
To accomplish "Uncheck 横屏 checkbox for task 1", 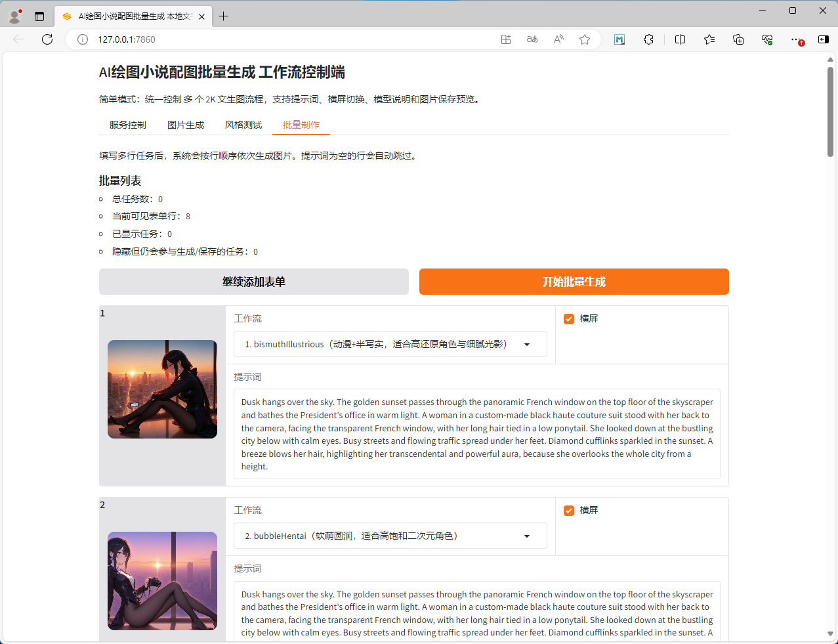I will 569,319.
